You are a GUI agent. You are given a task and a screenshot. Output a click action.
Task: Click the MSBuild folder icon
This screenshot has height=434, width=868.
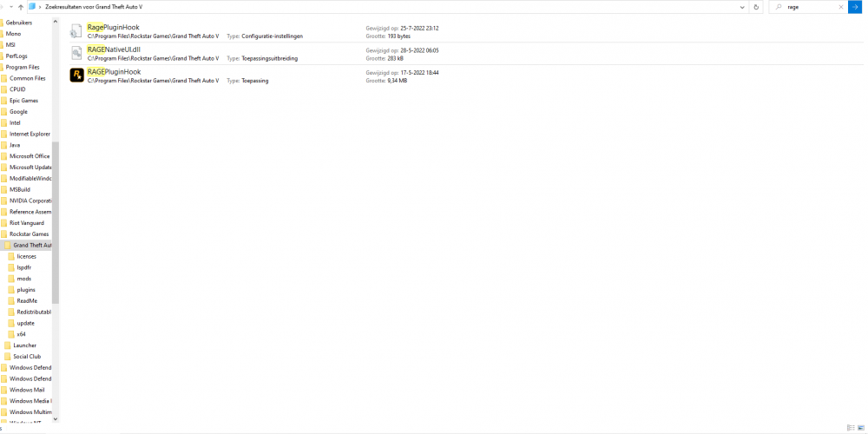(3, 189)
